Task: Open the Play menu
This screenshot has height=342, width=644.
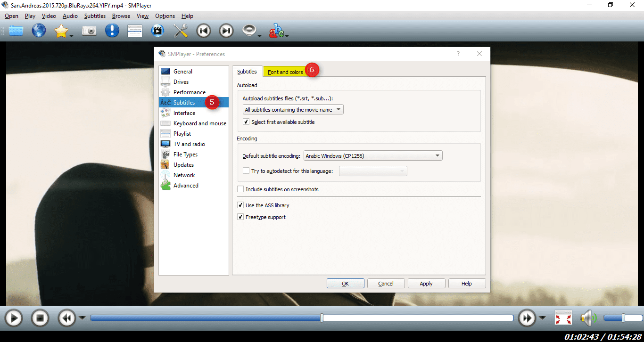Action: (30, 16)
